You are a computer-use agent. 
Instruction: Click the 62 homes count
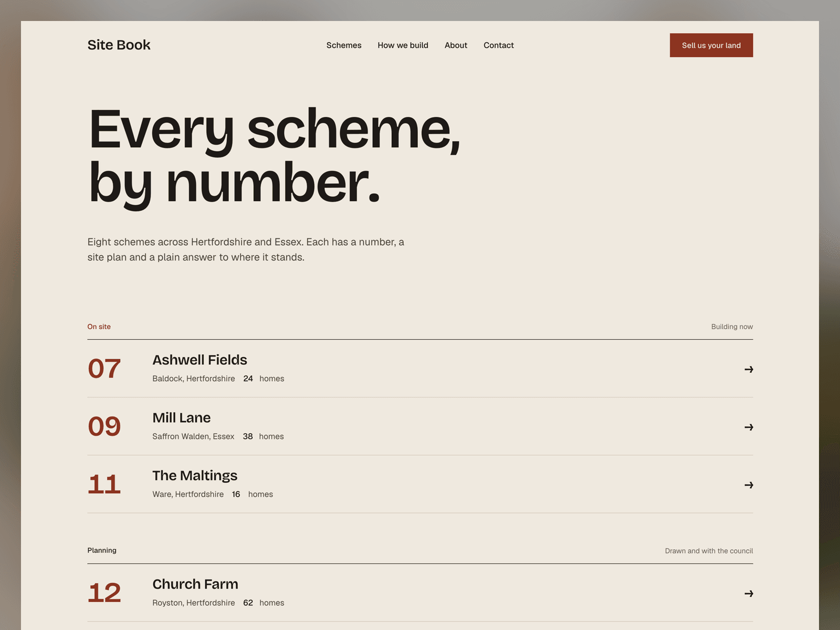pos(264,603)
